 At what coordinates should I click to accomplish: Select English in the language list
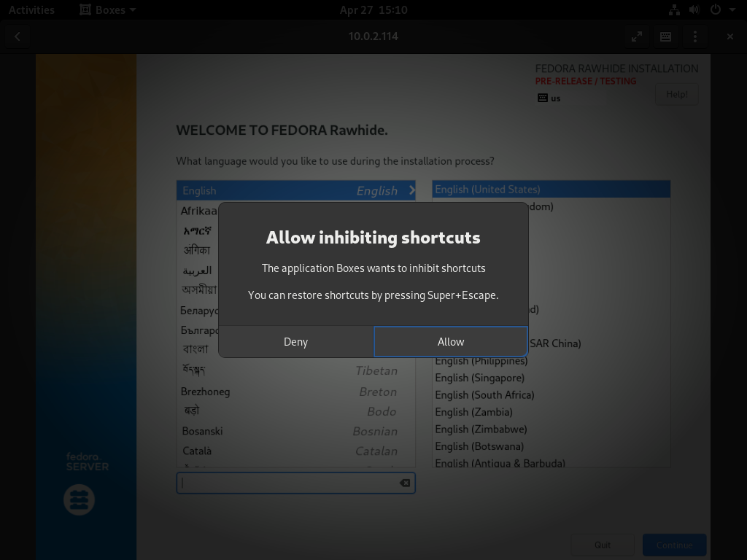point(296,190)
